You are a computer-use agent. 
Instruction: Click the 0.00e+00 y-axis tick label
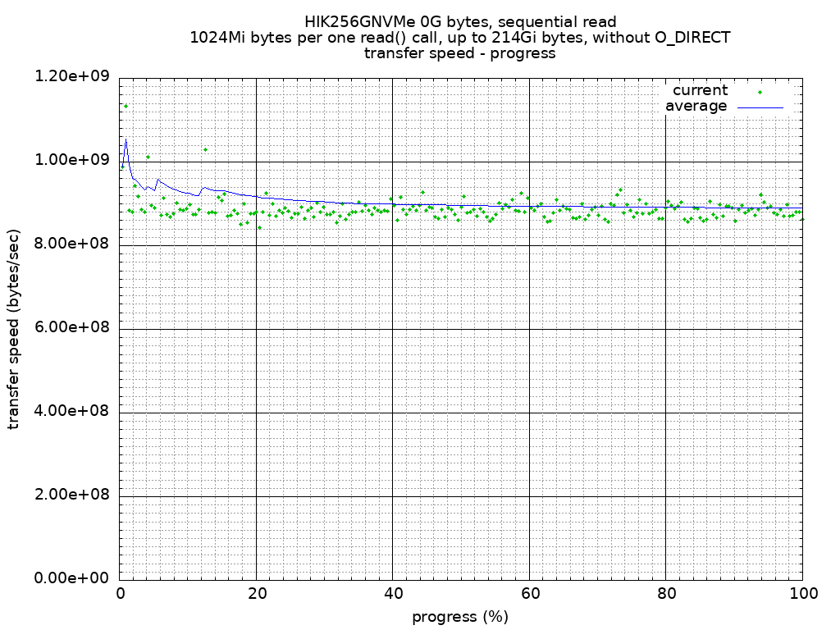72,577
